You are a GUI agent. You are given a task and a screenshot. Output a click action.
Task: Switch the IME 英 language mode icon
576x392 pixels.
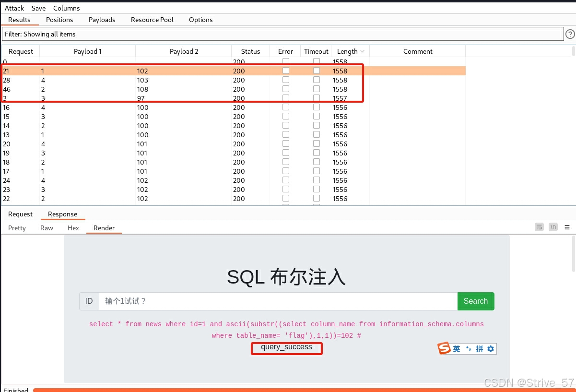point(457,349)
